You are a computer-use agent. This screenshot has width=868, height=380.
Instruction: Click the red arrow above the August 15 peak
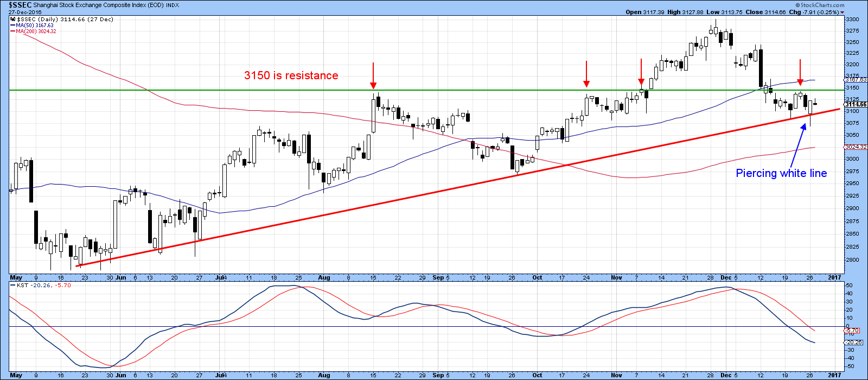(x=373, y=75)
